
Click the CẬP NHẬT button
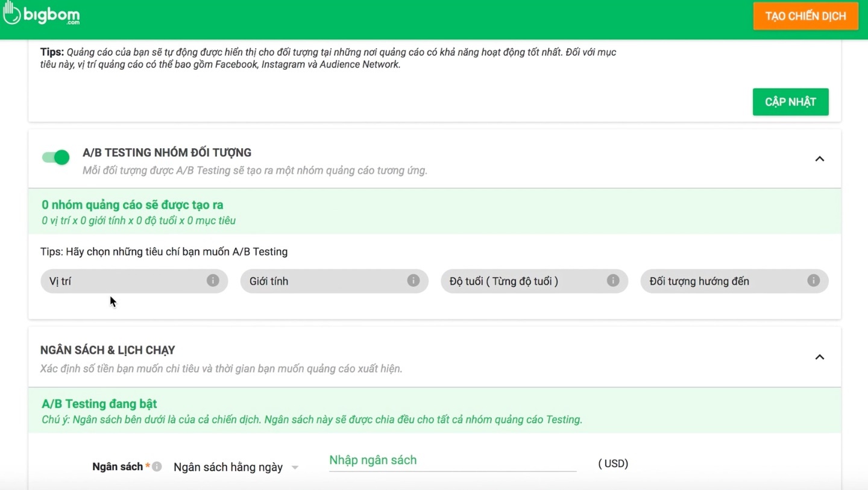coord(790,102)
